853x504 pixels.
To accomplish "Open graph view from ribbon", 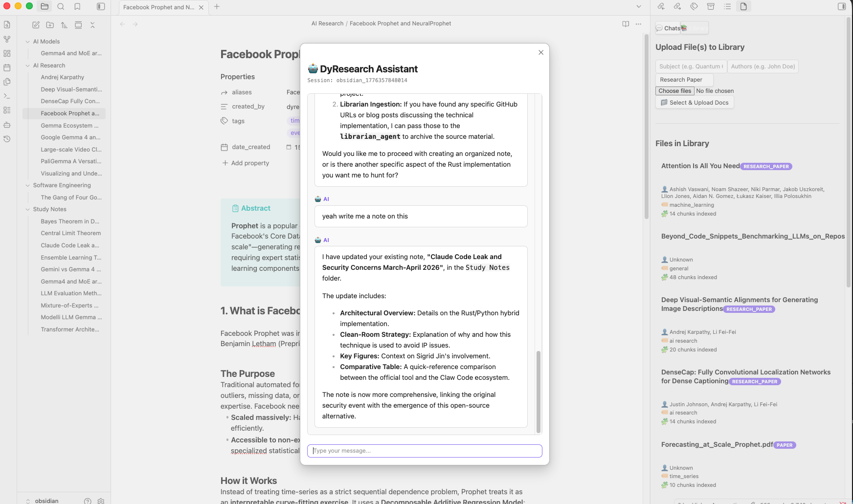I will pyautogui.click(x=7, y=39).
